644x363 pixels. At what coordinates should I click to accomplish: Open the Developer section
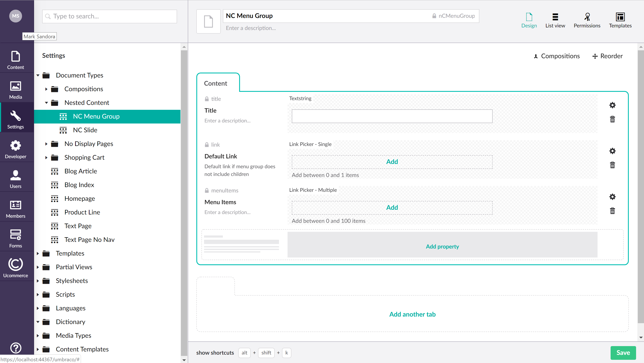15,149
